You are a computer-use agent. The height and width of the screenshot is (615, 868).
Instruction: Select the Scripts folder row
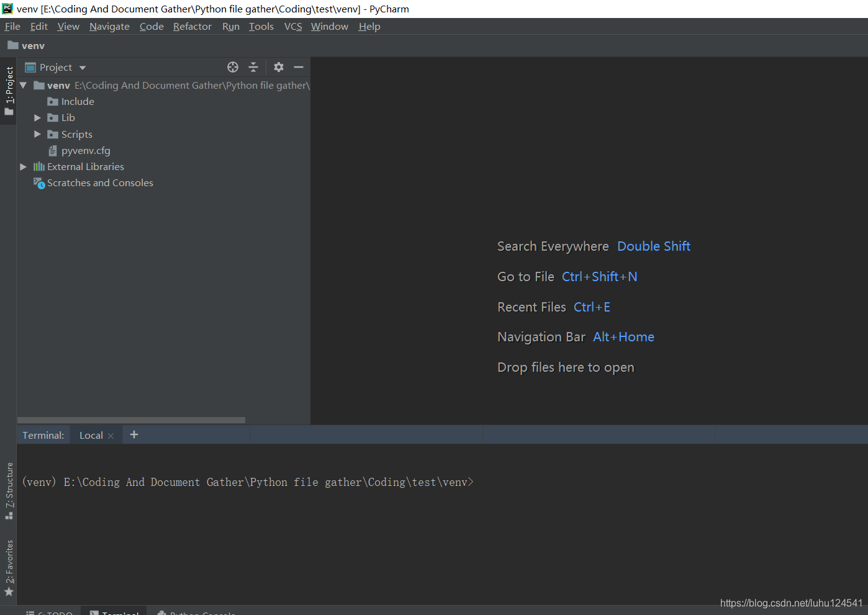coord(164,134)
